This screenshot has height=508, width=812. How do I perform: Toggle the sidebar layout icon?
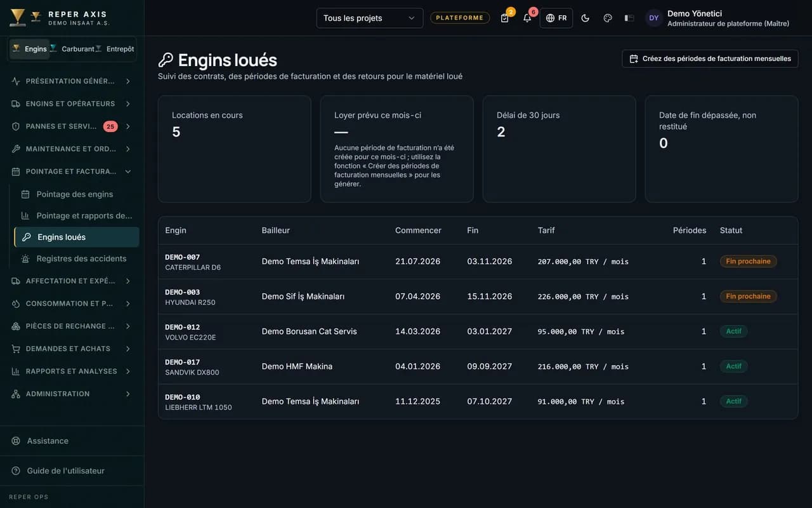coord(629,18)
